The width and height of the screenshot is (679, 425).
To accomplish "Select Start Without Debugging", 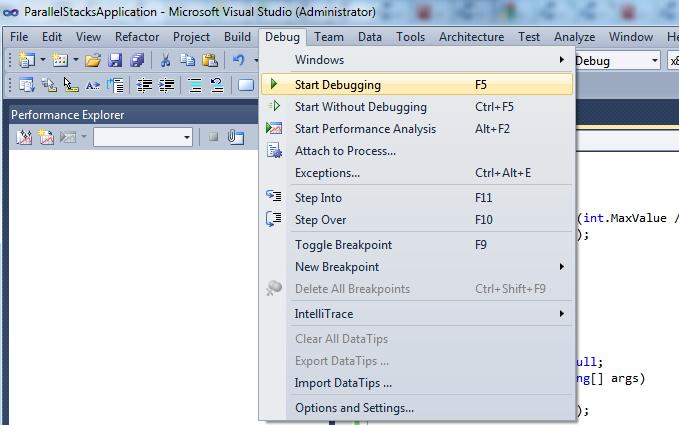I will point(417,107).
